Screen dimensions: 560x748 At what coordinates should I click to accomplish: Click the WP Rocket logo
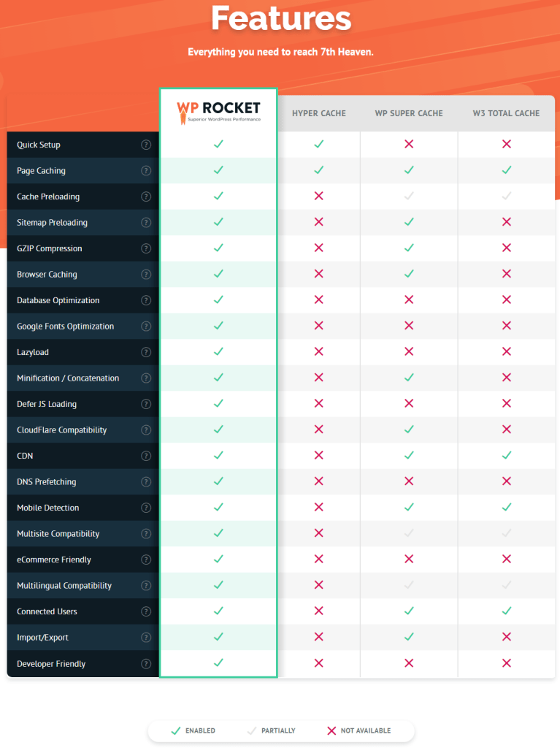[x=218, y=112]
